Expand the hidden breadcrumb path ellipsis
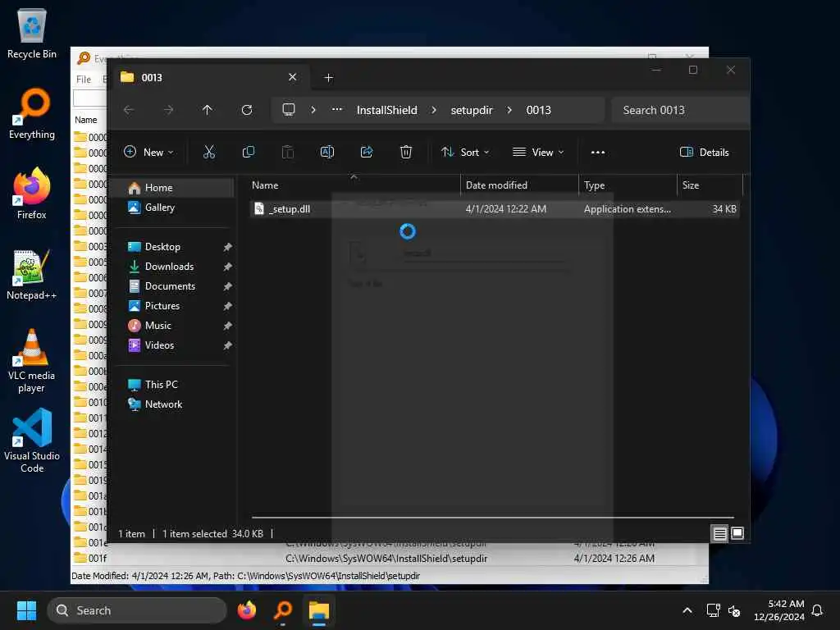 337,110
